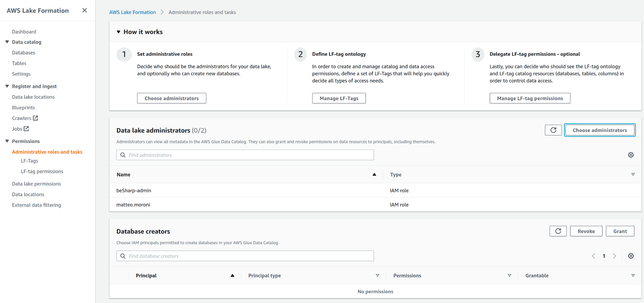The width and height of the screenshot is (644, 303).
Task: Click the Type column header
Action: [396, 174]
